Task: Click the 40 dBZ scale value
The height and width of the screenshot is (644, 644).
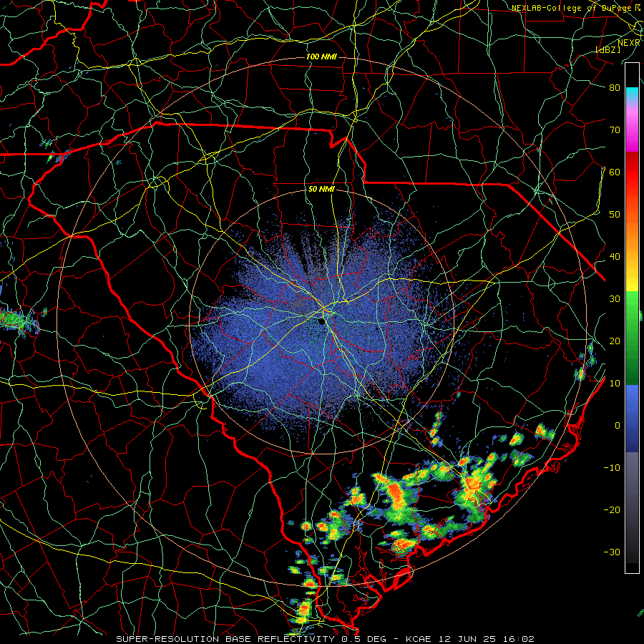Action: coord(615,257)
